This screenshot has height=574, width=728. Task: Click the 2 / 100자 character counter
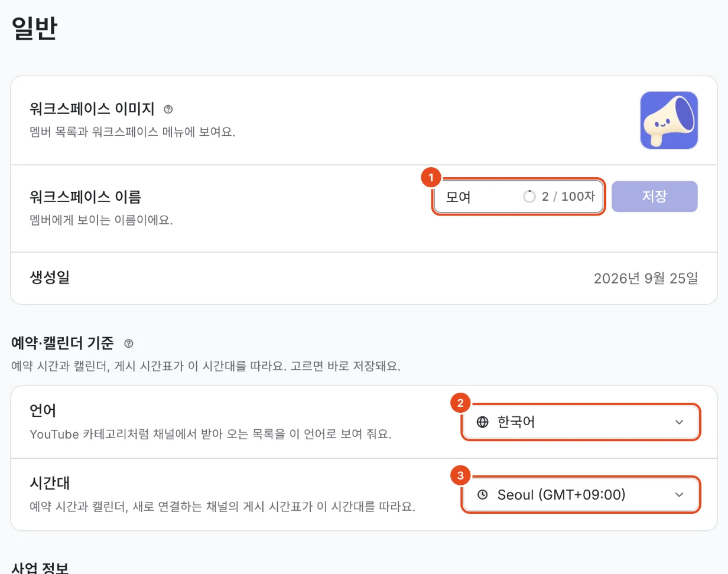pyautogui.click(x=568, y=197)
